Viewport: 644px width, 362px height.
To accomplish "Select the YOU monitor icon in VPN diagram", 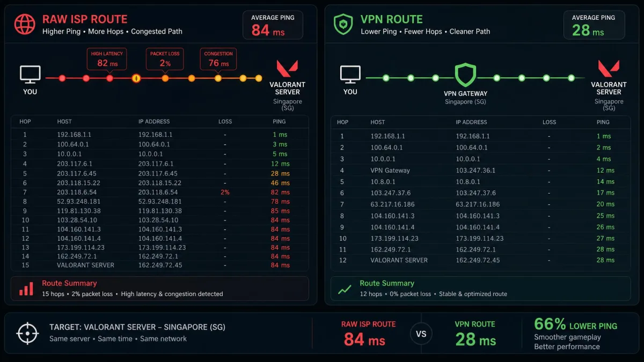I will [x=350, y=75].
